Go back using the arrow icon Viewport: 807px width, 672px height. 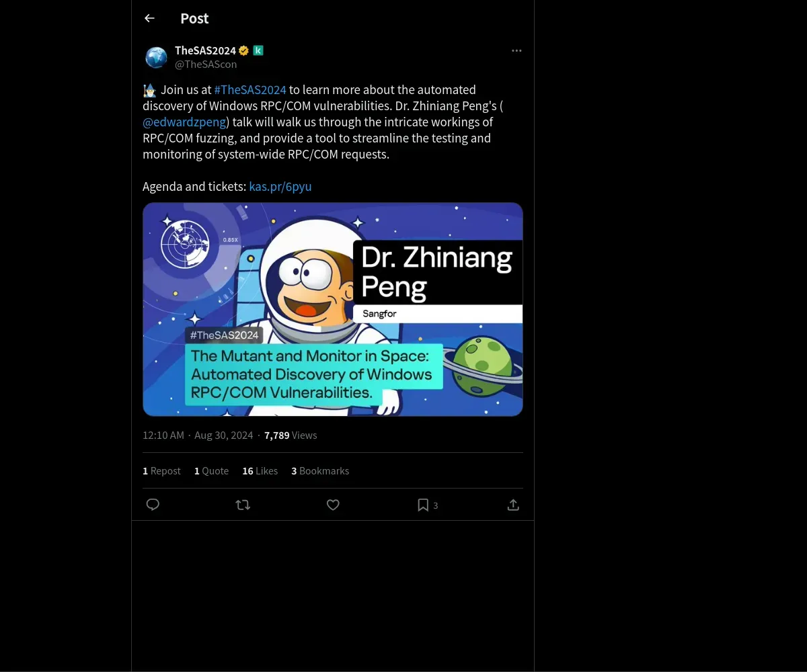pos(149,18)
